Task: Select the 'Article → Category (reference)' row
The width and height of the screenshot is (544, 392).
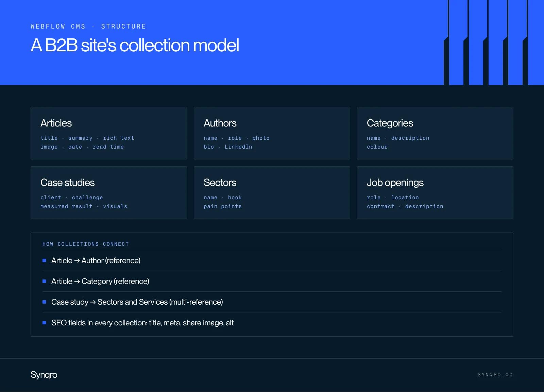Action: tap(272, 281)
